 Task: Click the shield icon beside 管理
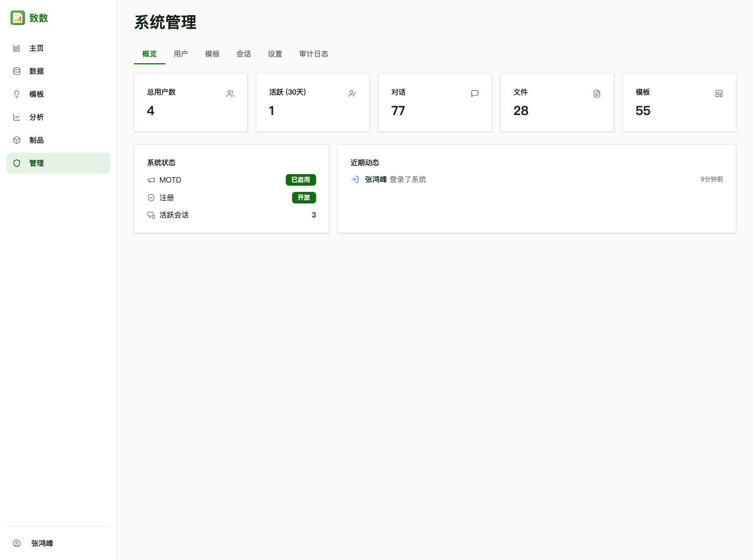tap(17, 163)
